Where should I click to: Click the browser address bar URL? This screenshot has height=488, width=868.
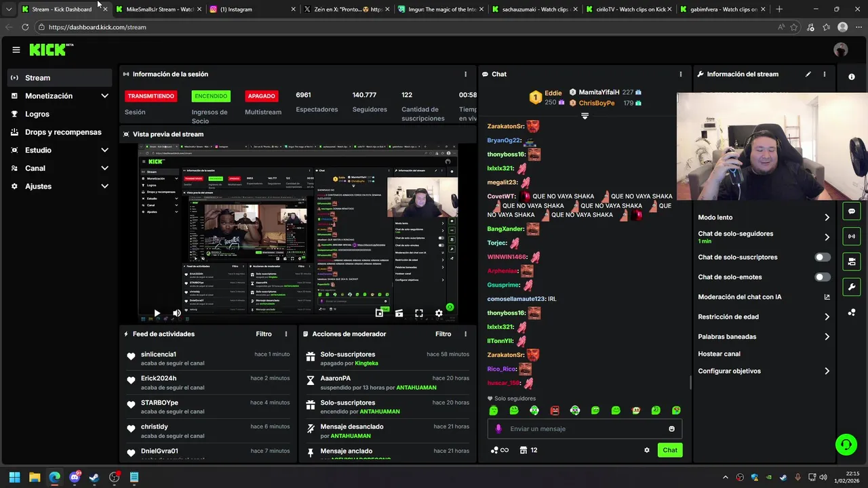tap(97, 27)
